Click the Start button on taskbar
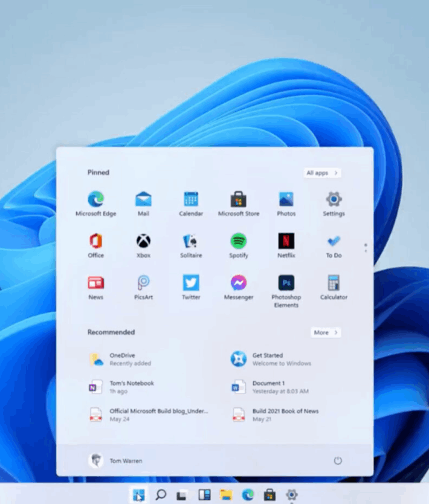The image size is (429, 504). pos(138,495)
